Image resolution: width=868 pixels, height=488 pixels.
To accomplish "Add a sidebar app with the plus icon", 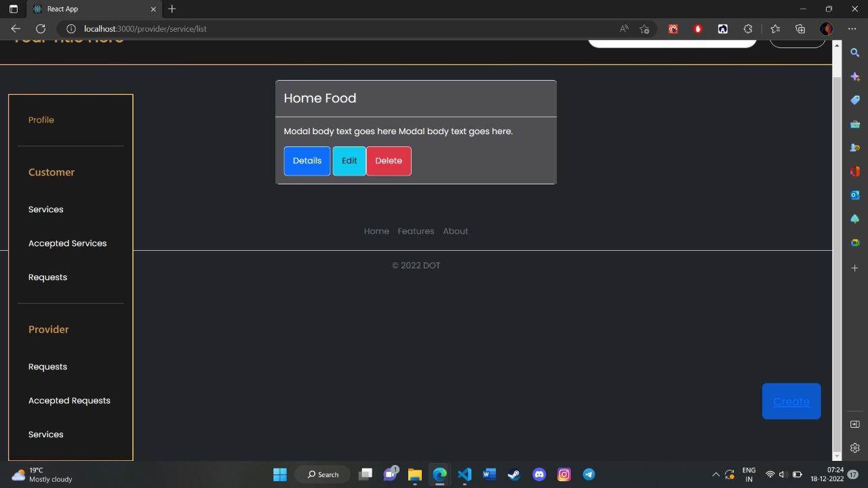I will (854, 268).
